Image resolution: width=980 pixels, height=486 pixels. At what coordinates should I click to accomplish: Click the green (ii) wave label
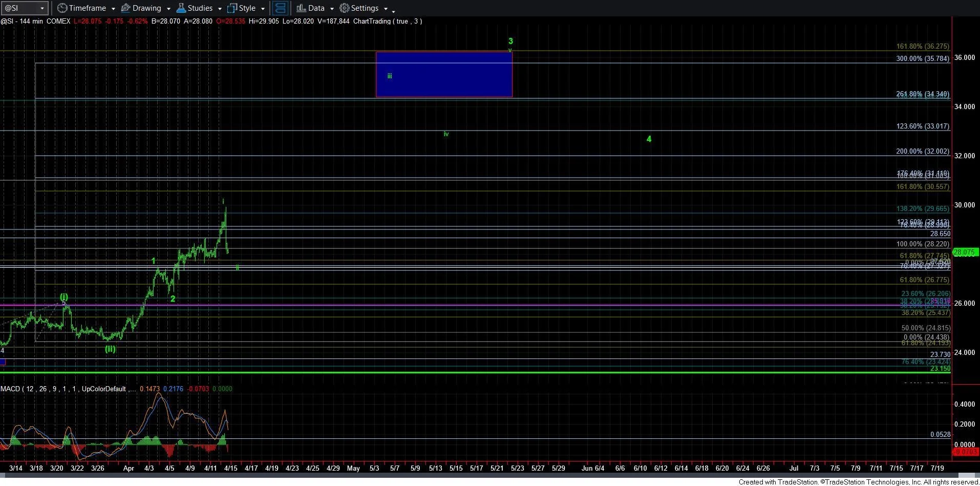click(x=110, y=349)
